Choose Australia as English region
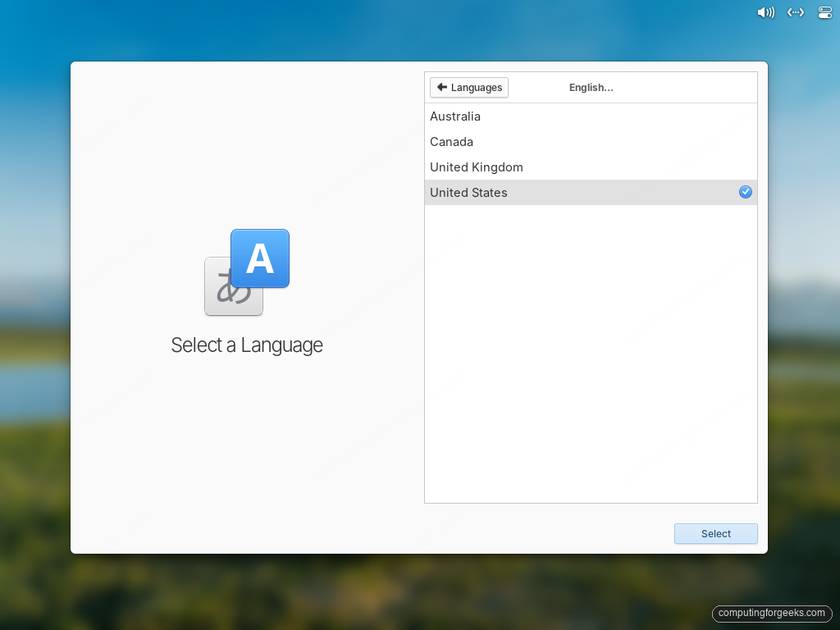 [591, 116]
